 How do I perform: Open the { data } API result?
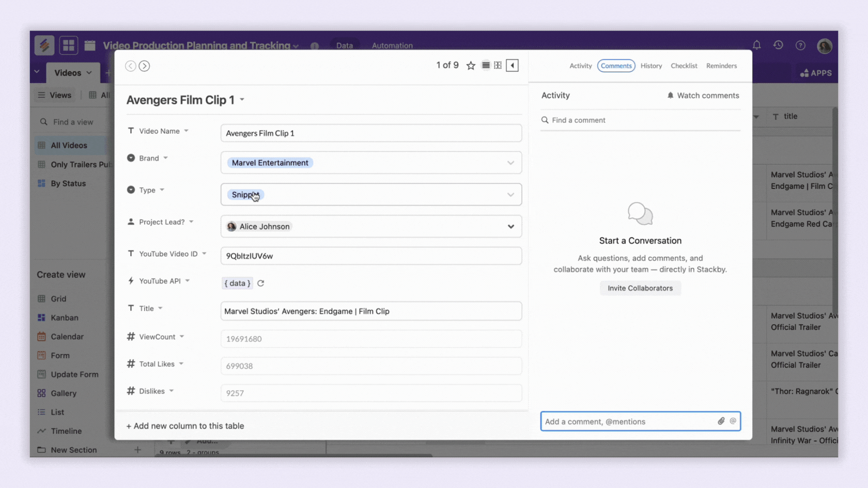pyautogui.click(x=237, y=283)
